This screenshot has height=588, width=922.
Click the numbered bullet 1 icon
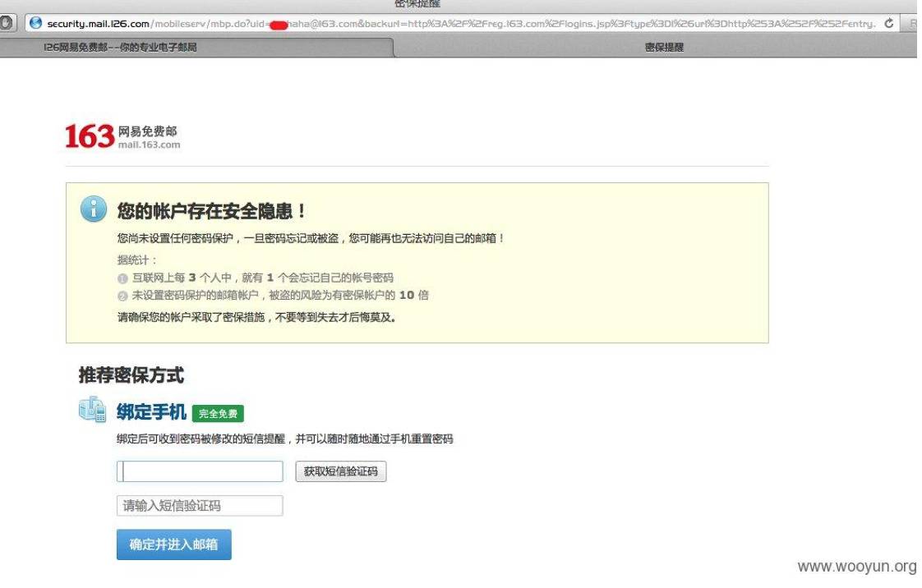122,278
